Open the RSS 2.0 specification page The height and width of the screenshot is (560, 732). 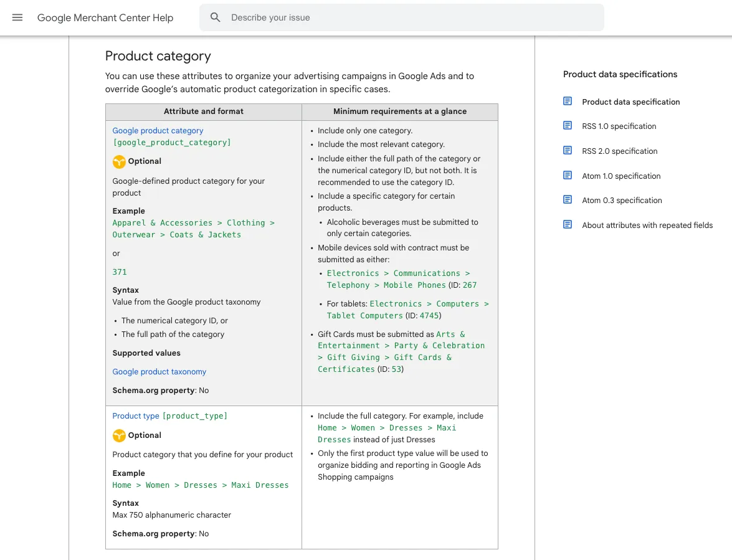(619, 151)
